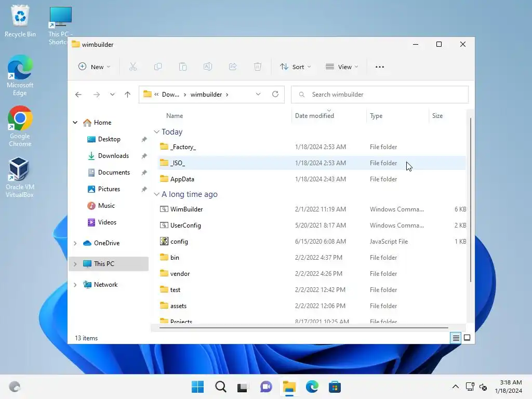Select Desktop in navigation pane
This screenshot has height=399, width=532.
point(109,139)
